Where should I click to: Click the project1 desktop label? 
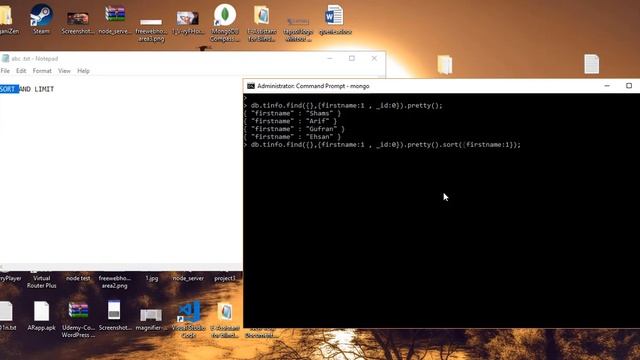pyautogui.click(x=225, y=278)
